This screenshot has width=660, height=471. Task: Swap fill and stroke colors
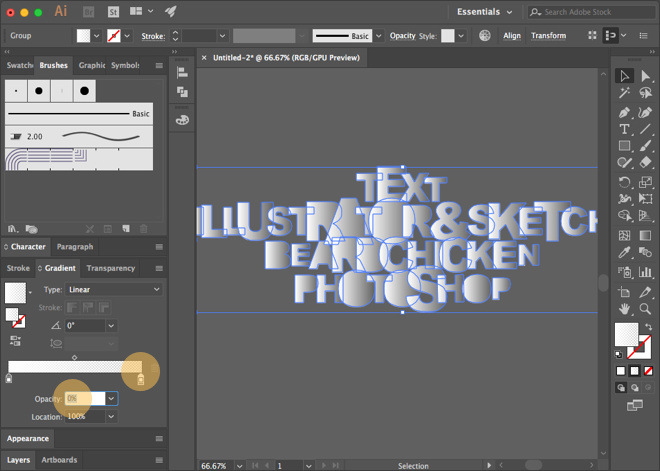click(x=648, y=327)
